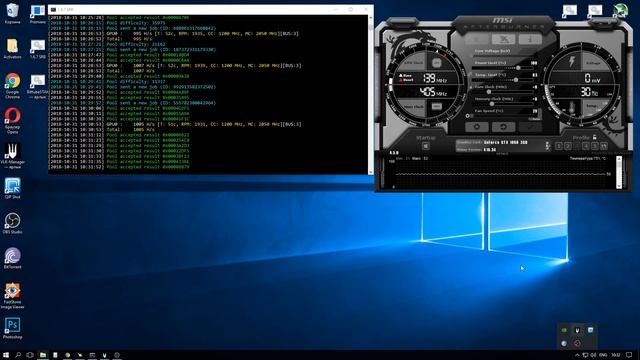Toggle Afterburner apply at Startup button
Image resolution: width=640 pixels, height=360 pixels.
(425, 146)
